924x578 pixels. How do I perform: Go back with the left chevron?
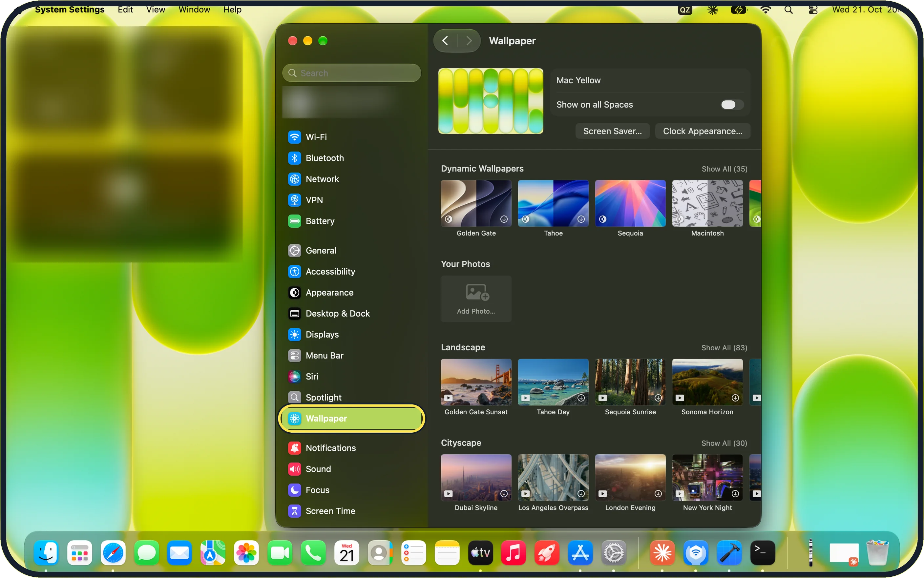click(445, 41)
